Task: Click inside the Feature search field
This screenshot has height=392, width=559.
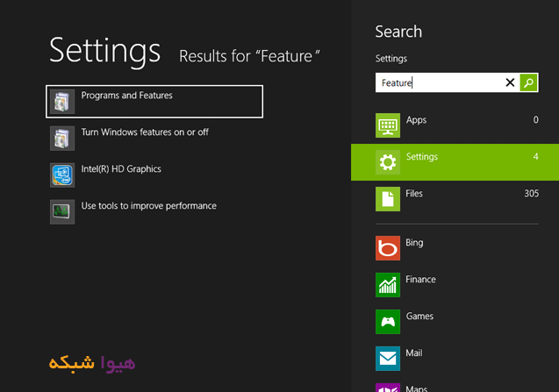Action: tap(439, 82)
